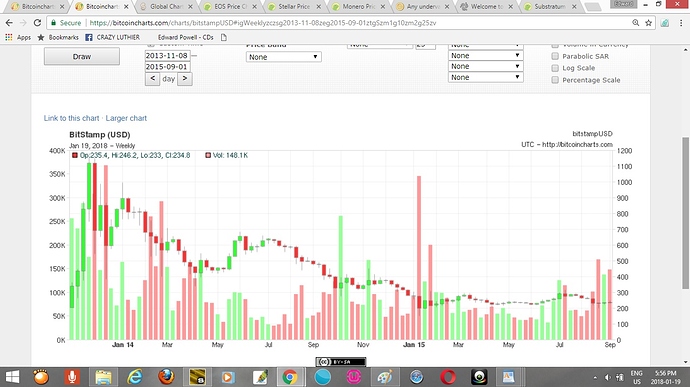The height and width of the screenshot is (387, 690).
Task: Click the Draw button
Action: point(82,56)
